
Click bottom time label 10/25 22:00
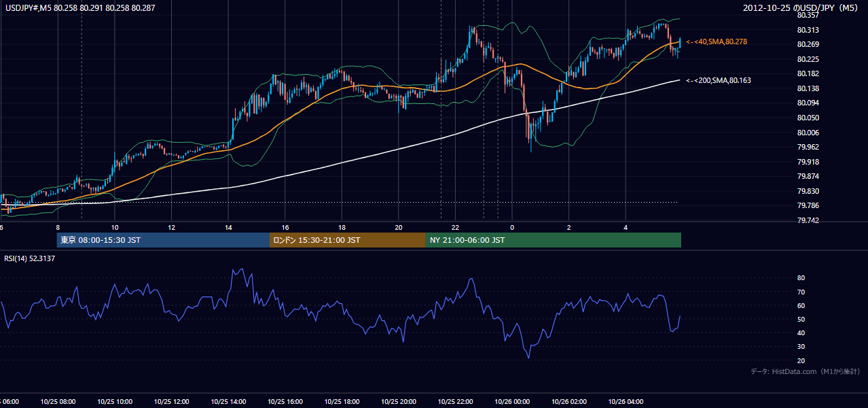coord(454,401)
